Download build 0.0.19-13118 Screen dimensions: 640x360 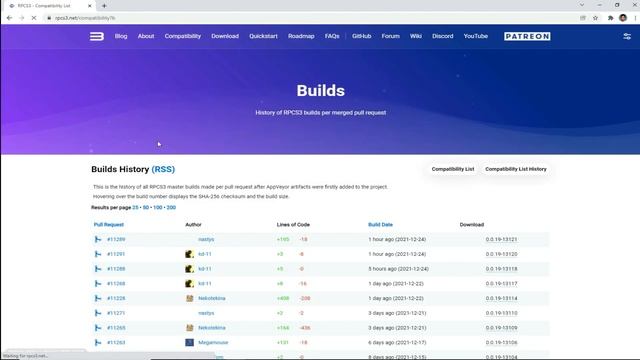501,269
